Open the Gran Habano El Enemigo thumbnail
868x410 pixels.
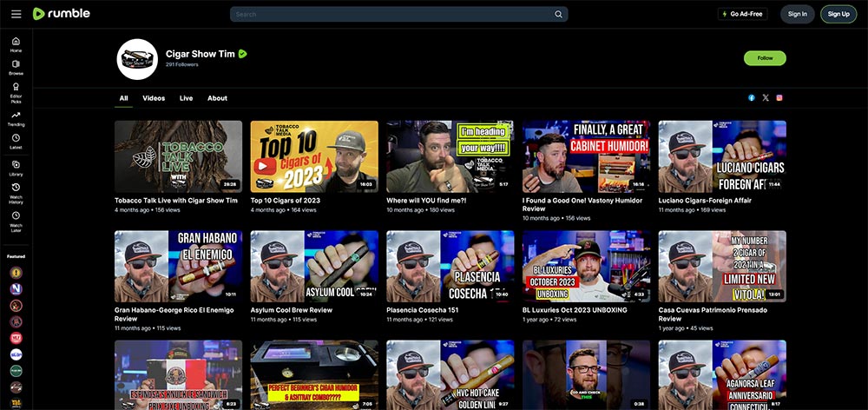click(178, 266)
